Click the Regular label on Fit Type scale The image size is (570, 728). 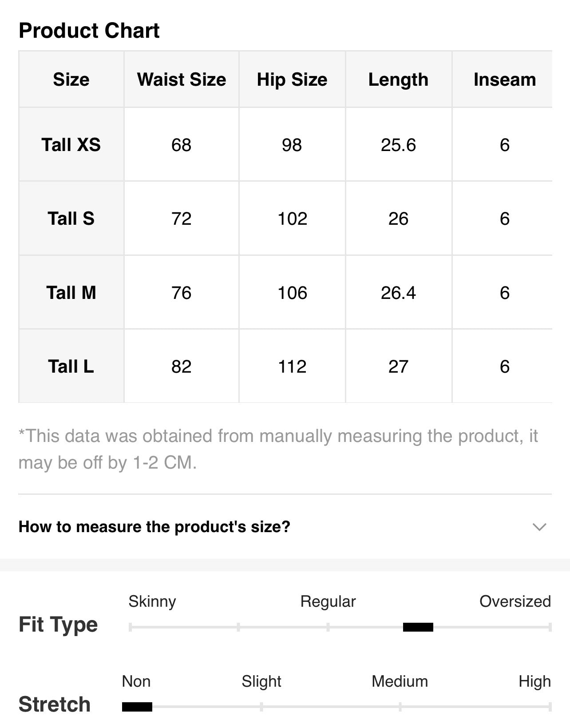pyautogui.click(x=328, y=601)
